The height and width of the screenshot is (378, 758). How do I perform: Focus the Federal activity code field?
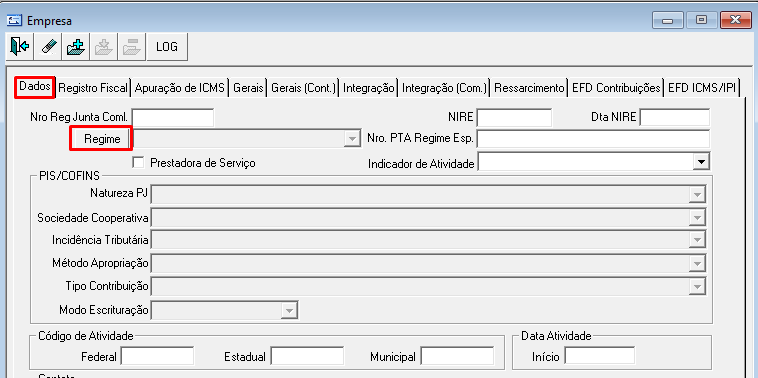point(157,356)
